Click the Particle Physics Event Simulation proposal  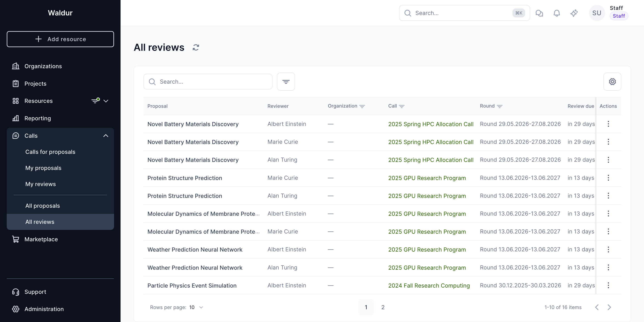(192, 286)
